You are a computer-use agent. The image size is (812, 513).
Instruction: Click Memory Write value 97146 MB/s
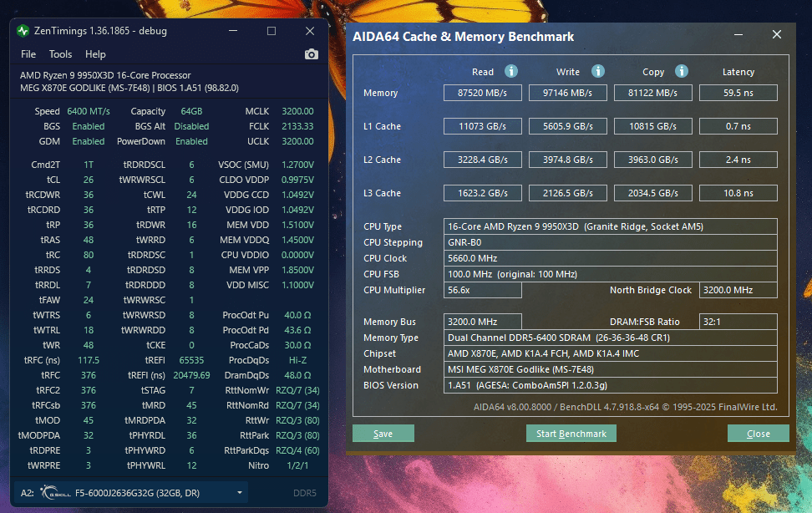click(567, 93)
